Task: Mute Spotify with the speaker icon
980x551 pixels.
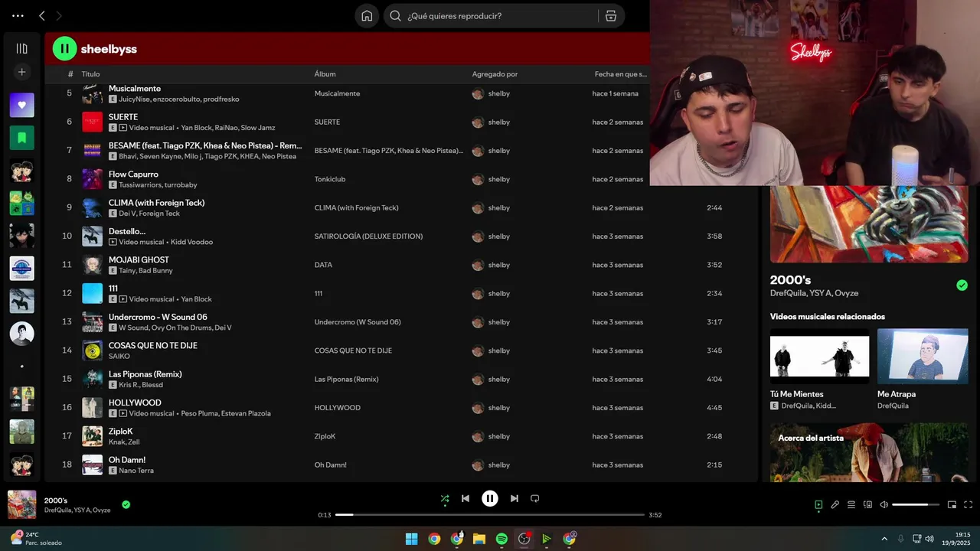Action: (x=884, y=505)
